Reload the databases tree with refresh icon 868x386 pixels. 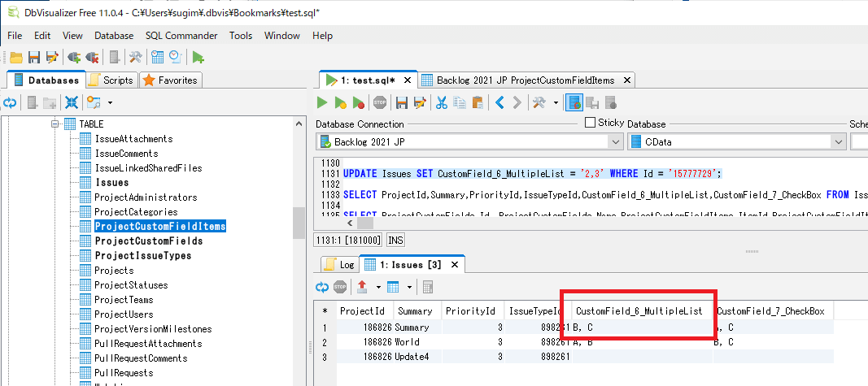click(11, 102)
